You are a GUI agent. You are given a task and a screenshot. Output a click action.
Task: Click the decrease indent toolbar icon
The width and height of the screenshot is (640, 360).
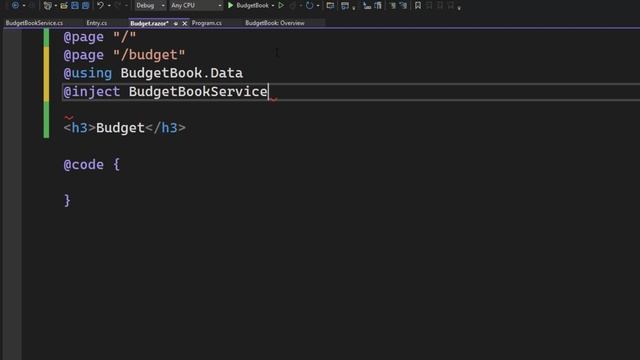[367, 5]
